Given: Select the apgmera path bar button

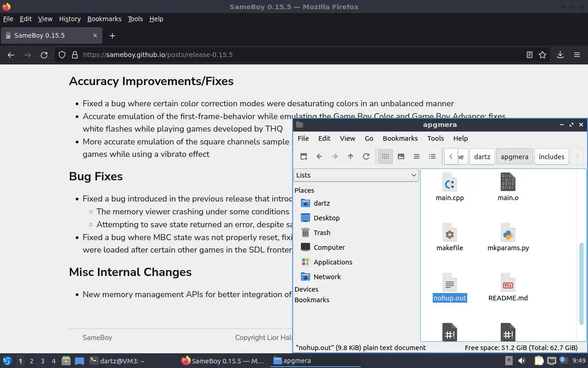Looking at the screenshot, I should click(x=514, y=156).
